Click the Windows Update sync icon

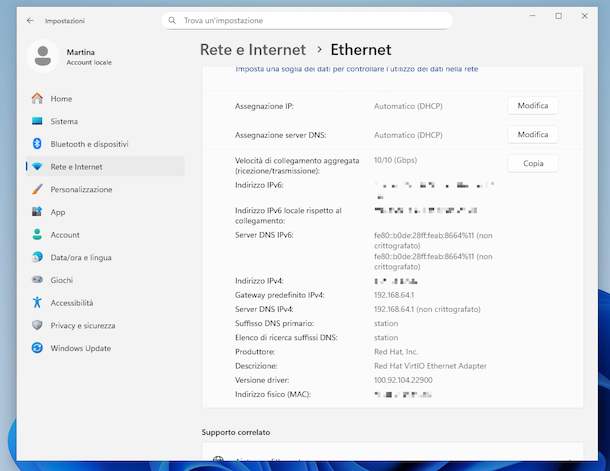coord(37,348)
